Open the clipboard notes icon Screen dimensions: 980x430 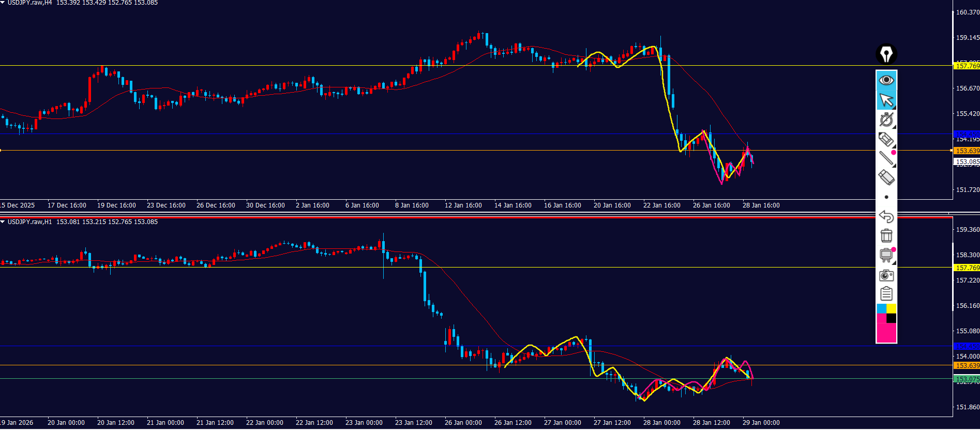point(886,294)
